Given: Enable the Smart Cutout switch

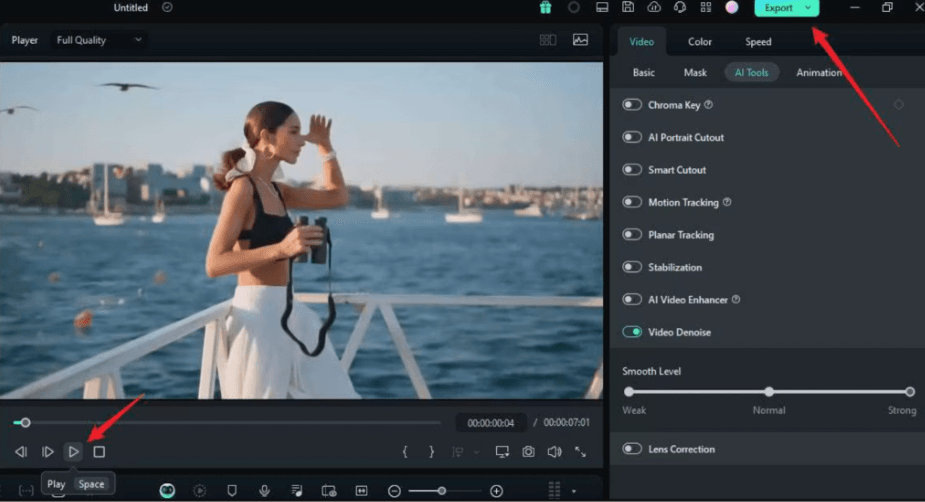Looking at the screenshot, I should (632, 169).
